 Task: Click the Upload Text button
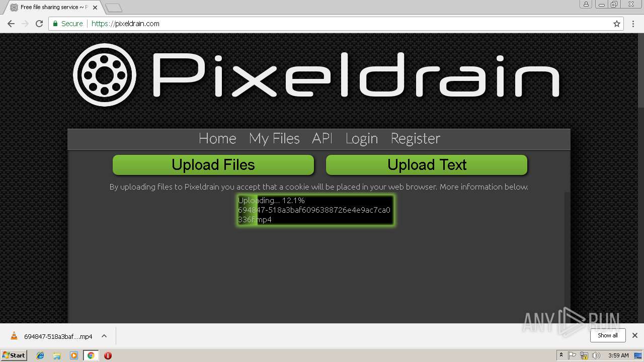pos(427,165)
